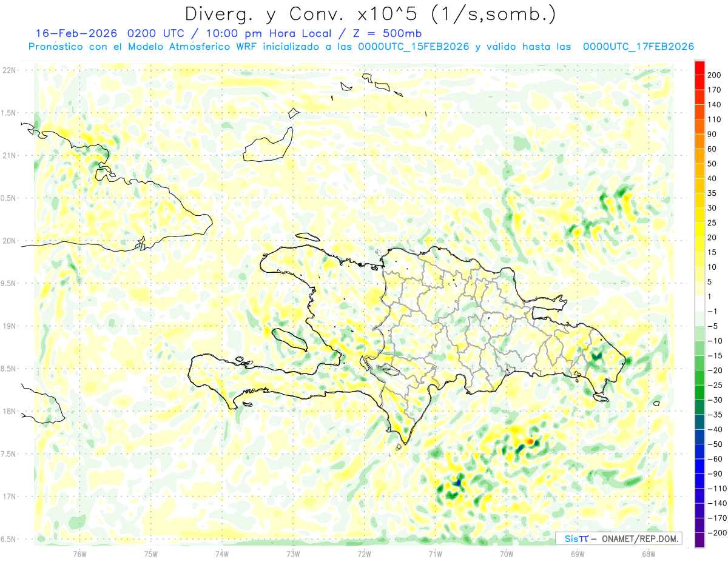Click the red swatch atop the color legend
728x562 pixels.
(x=699, y=68)
